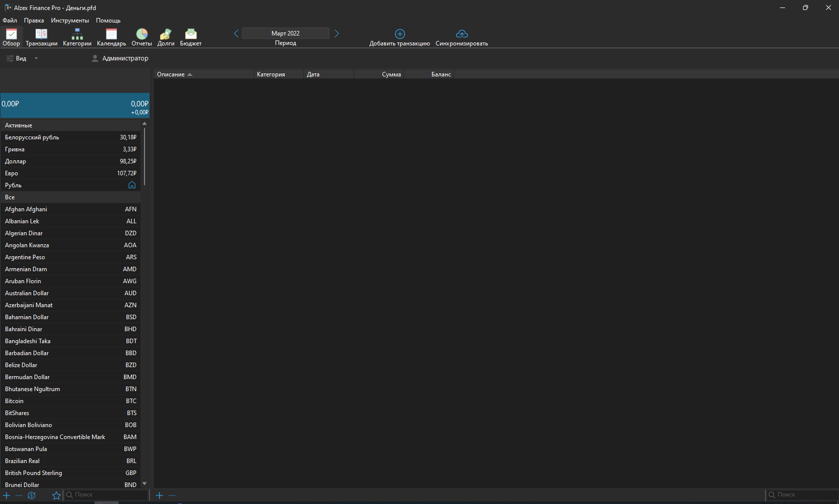Select the Armenian Dram currency

70,269
